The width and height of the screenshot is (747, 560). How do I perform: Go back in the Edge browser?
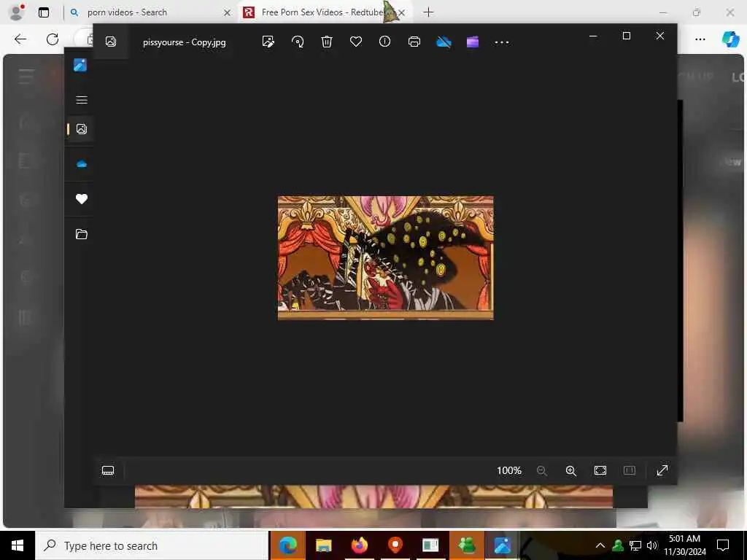20,39
